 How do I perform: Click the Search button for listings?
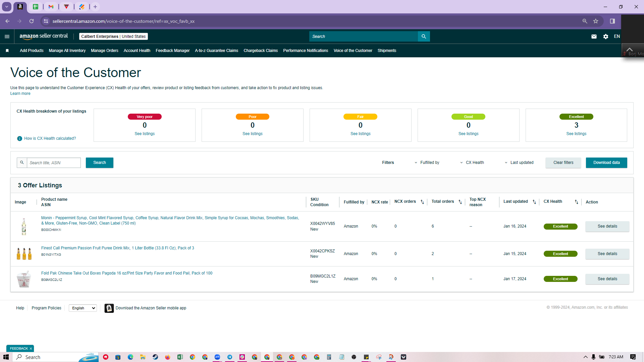100,163
